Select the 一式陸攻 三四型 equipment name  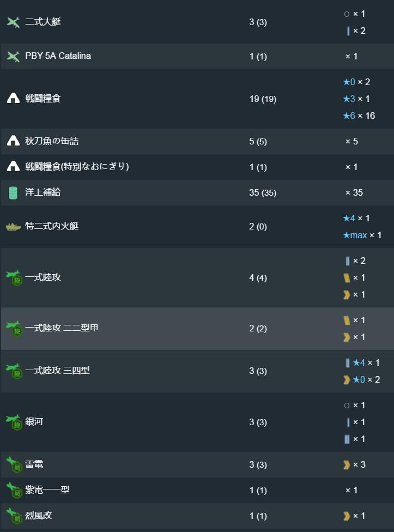tap(57, 371)
